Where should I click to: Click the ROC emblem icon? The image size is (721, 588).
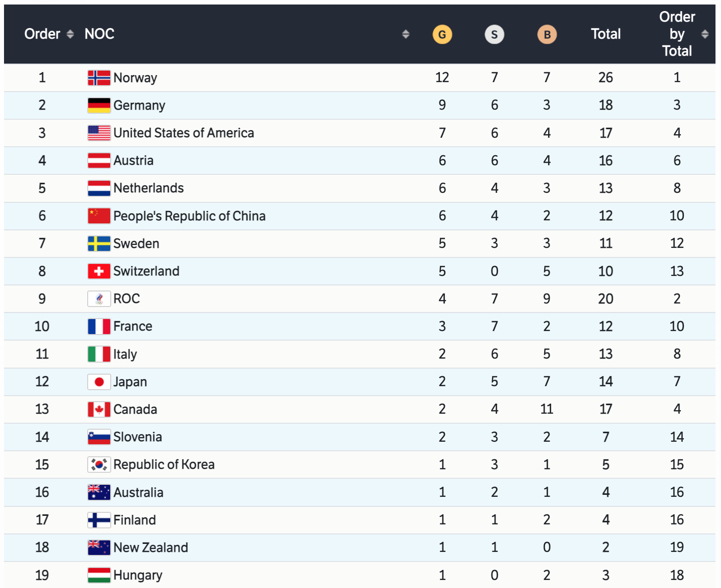click(99, 299)
